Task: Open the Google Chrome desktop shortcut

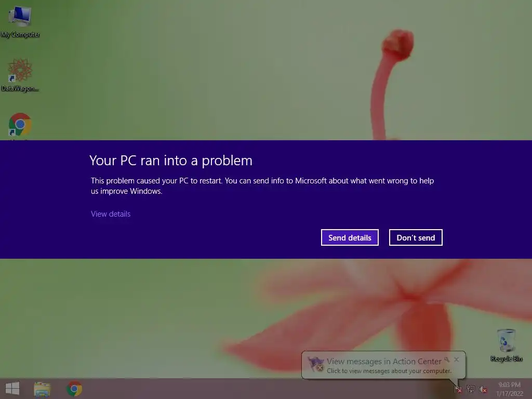Action: point(20,126)
